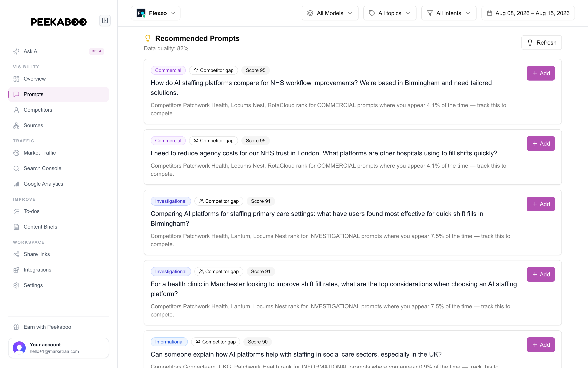Image resolution: width=588 pixels, height=368 pixels.
Task: Click the Share links icon
Action: 16,254
